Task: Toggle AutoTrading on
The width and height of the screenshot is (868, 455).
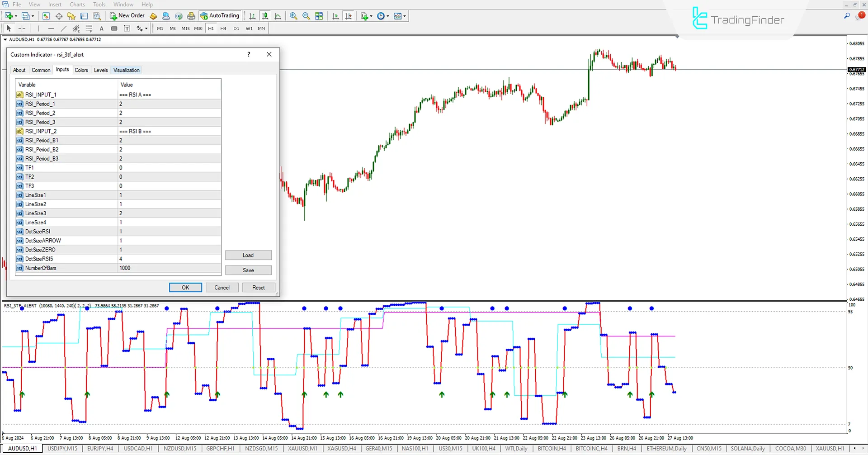Action: [x=220, y=15]
